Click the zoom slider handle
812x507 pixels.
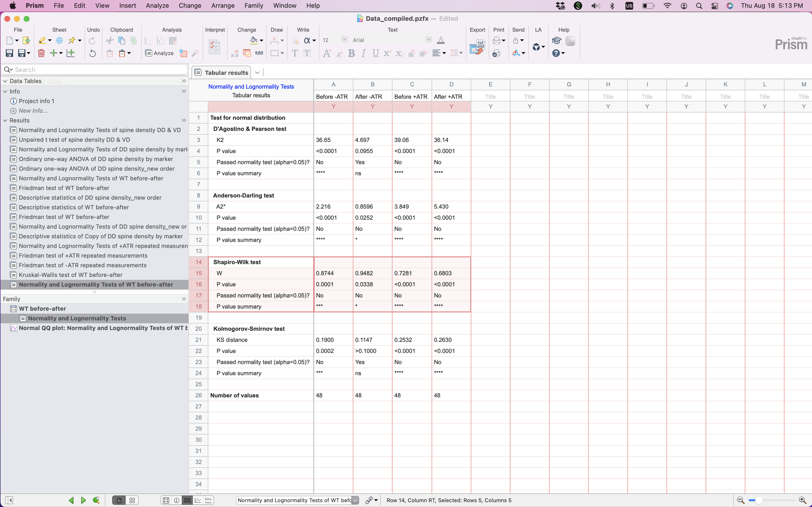759,500
